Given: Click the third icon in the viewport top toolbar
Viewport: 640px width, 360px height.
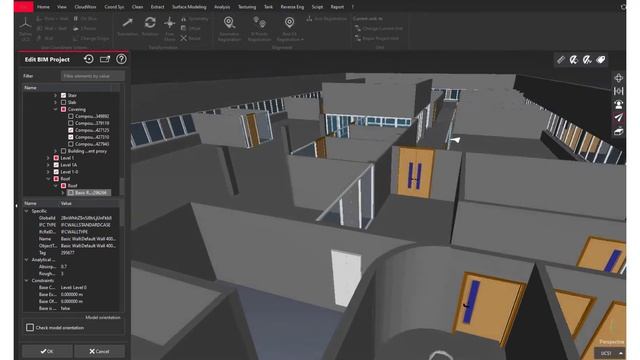Looking at the screenshot, I should (x=587, y=60).
